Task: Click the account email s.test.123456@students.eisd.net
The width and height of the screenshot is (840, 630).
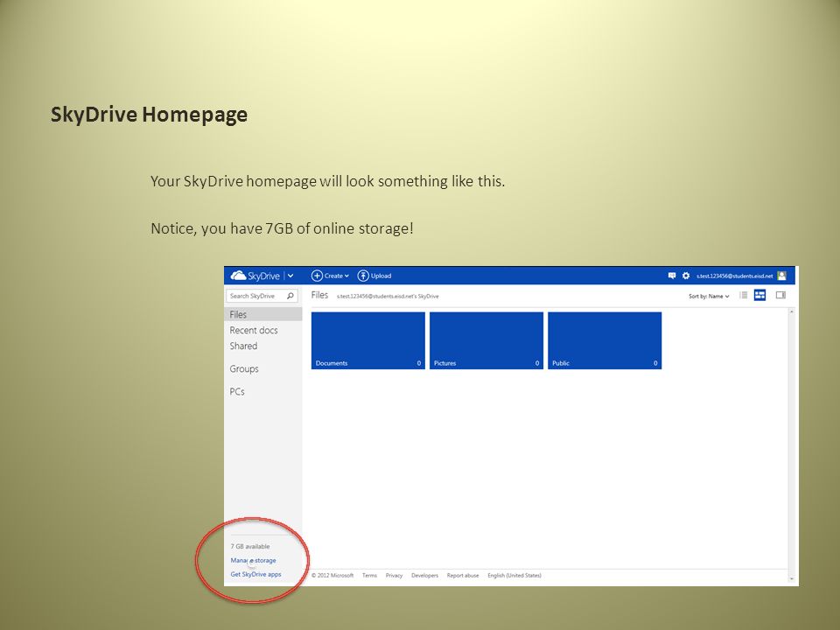Action: [x=734, y=276]
